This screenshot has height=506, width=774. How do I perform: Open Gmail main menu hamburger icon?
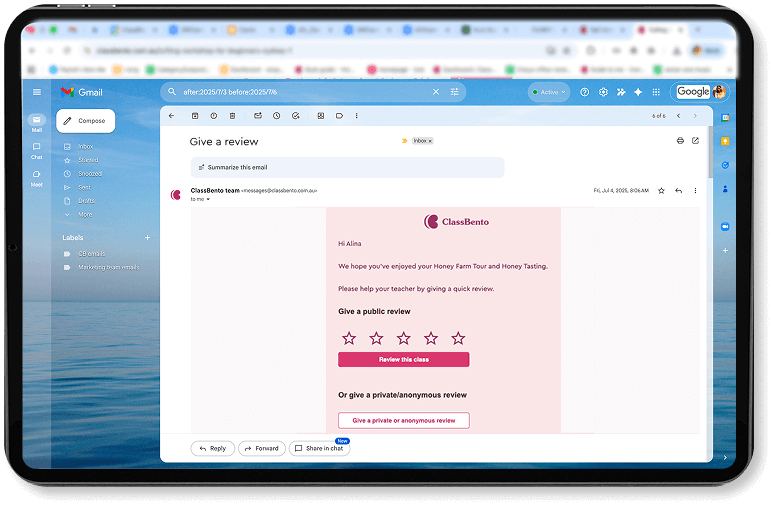pyautogui.click(x=37, y=92)
